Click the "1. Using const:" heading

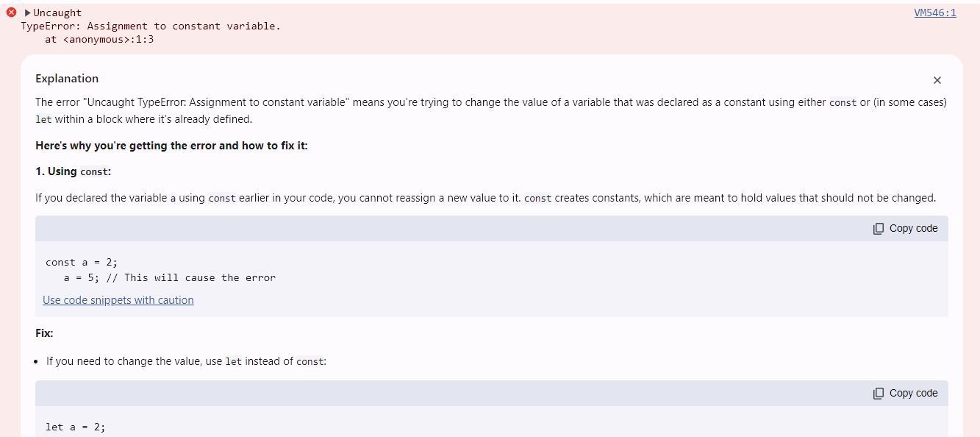point(73,171)
